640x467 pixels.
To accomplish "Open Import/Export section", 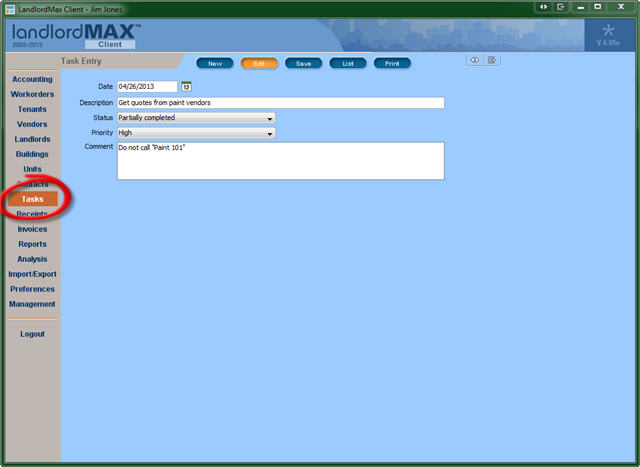I will coord(32,274).
